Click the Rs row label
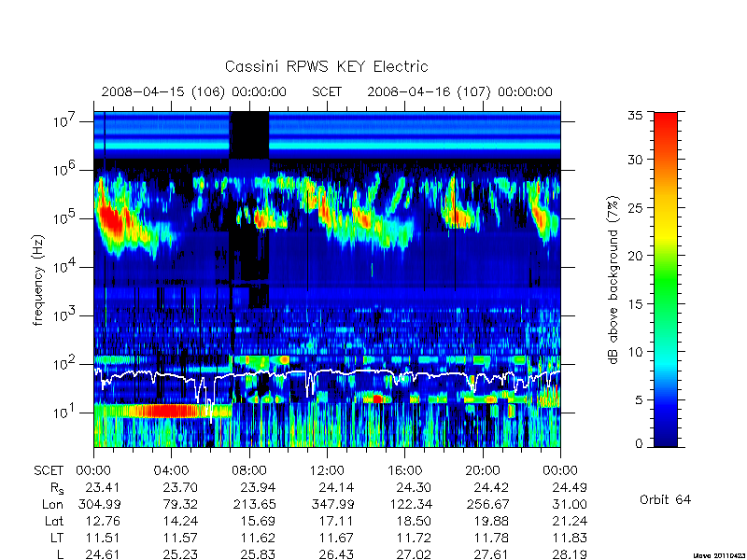Viewport: 747px width, 560px height. point(56,488)
